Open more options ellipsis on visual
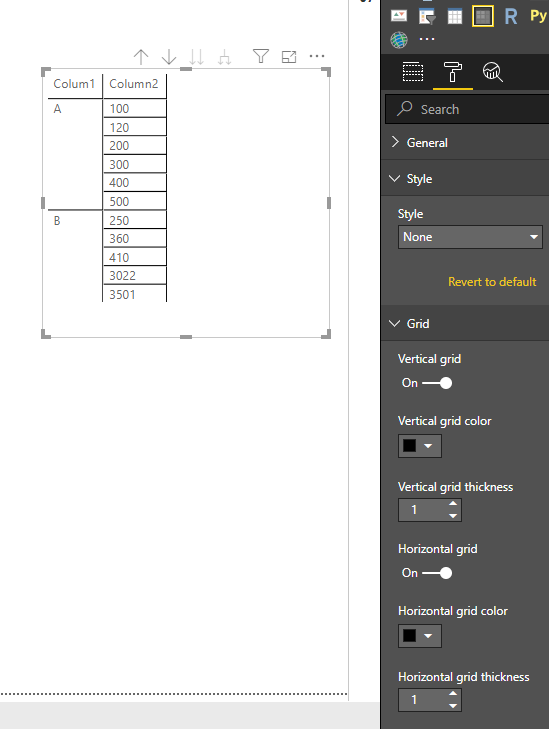Viewport: 549px width, 729px height. [x=317, y=56]
